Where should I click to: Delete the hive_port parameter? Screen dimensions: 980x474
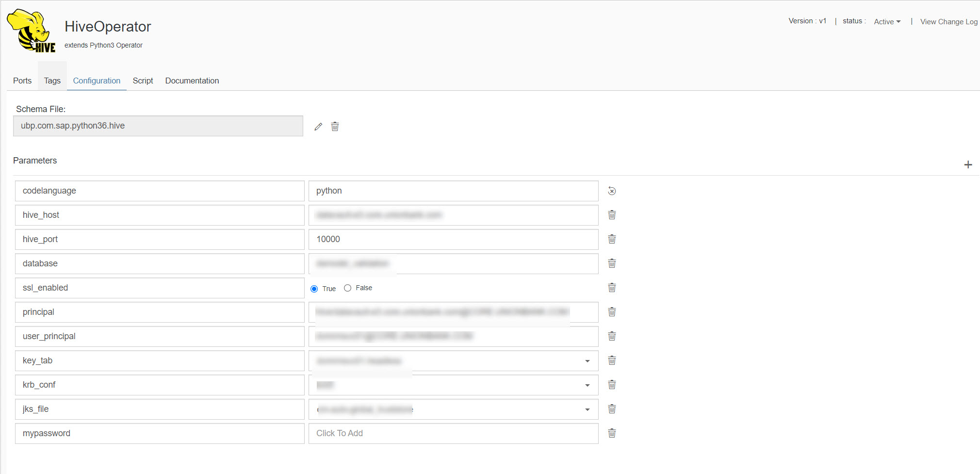pyautogui.click(x=612, y=239)
